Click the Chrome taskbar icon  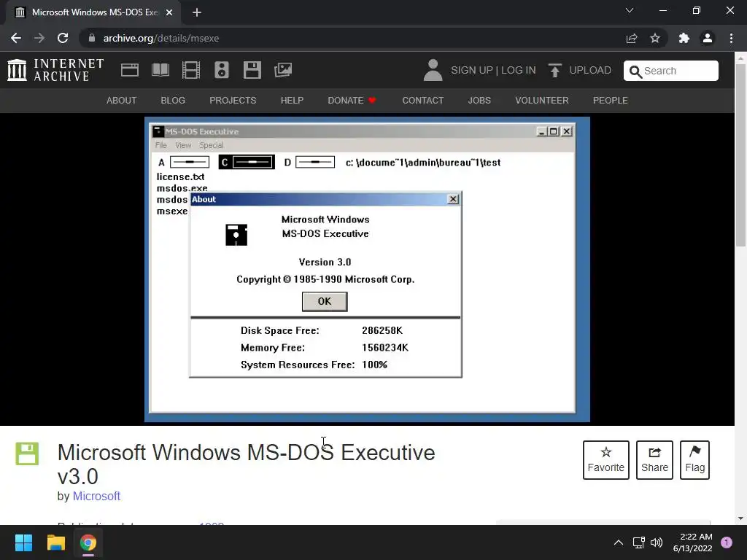coord(88,542)
